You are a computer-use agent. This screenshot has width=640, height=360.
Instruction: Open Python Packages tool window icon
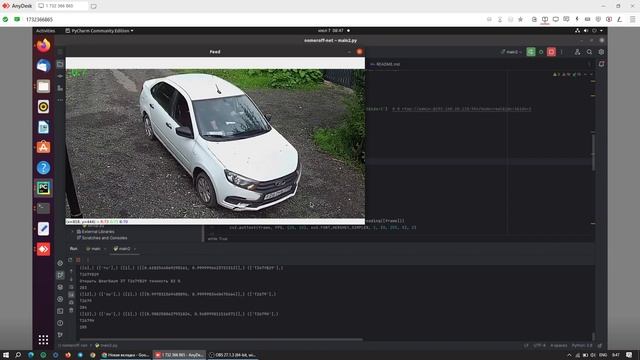click(60, 287)
